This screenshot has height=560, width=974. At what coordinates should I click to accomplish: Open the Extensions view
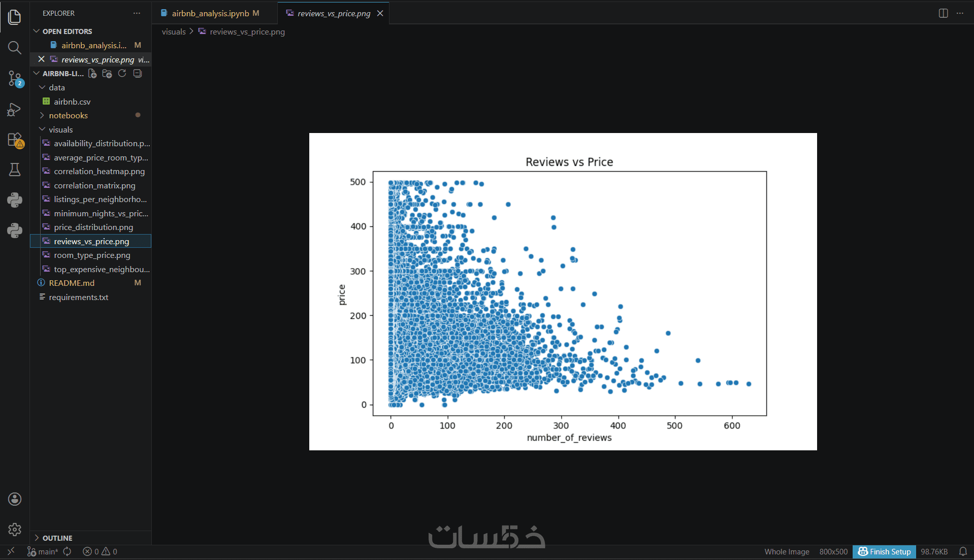15,140
